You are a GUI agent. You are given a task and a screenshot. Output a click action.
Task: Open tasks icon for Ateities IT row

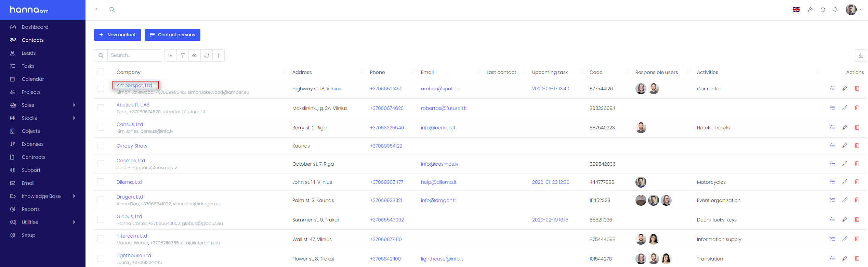[x=832, y=108]
